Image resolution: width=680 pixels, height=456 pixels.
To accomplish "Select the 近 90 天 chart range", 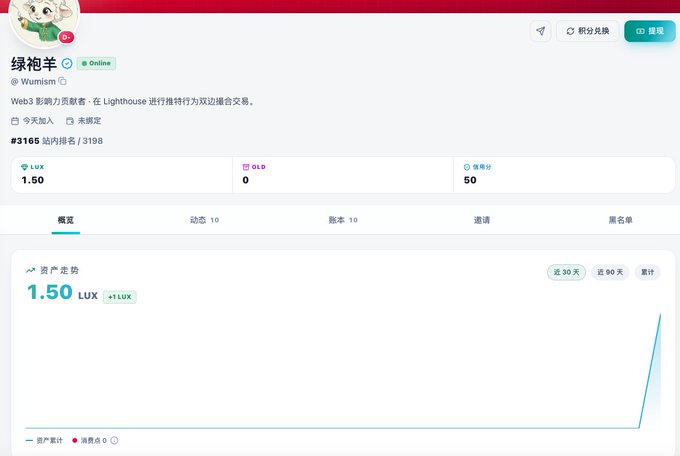I will click(x=610, y=272).
